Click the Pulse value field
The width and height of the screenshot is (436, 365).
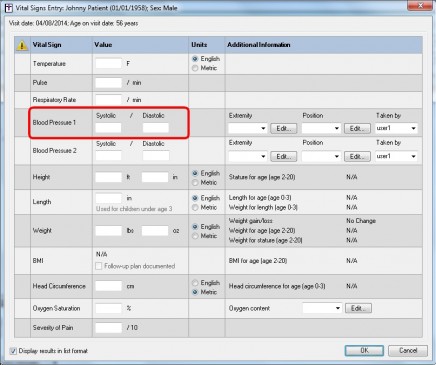tap(109, 83)
